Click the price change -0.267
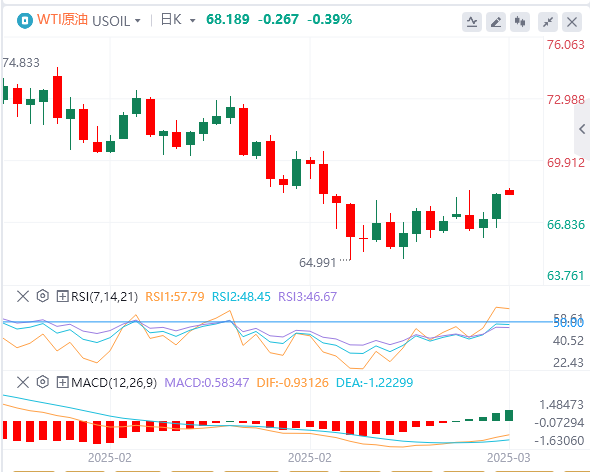This screenshot has width=590, height=472. [278, 19]
